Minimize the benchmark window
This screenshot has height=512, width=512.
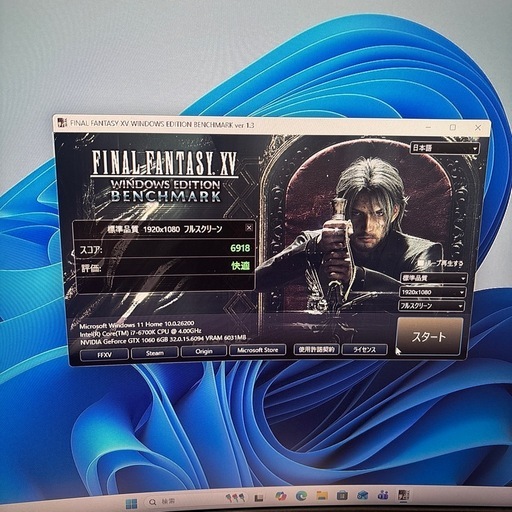[429, 127]
